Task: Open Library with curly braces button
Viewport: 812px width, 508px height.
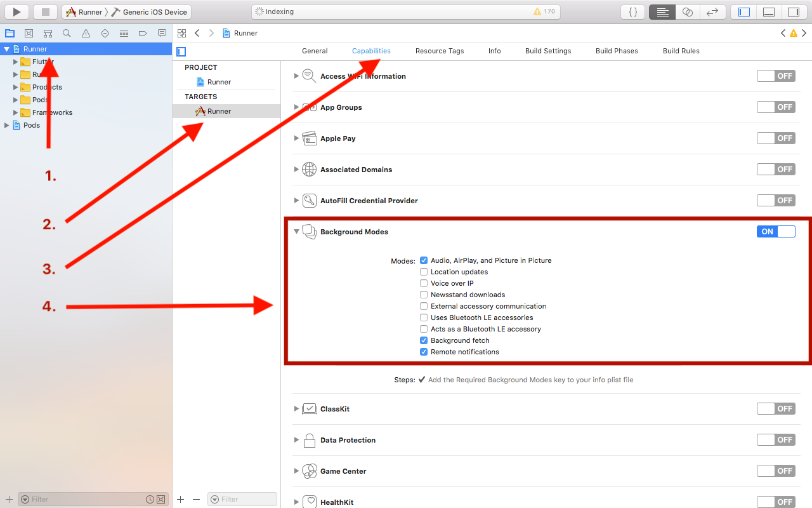Action: (x=632, y=11)
